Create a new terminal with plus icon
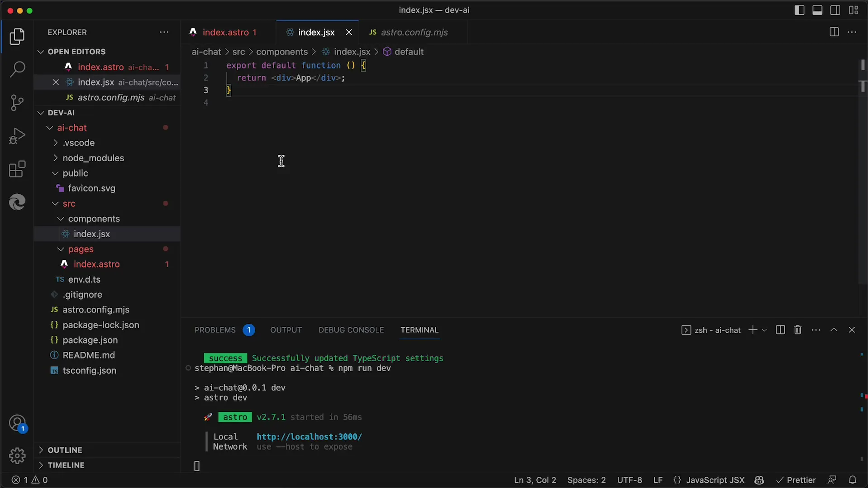868x488 pixels. [x=753, y=330]
